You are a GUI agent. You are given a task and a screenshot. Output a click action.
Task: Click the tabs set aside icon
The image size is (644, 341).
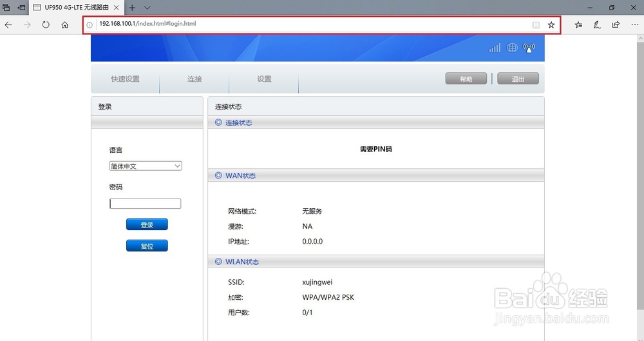(x=6, y=7)
